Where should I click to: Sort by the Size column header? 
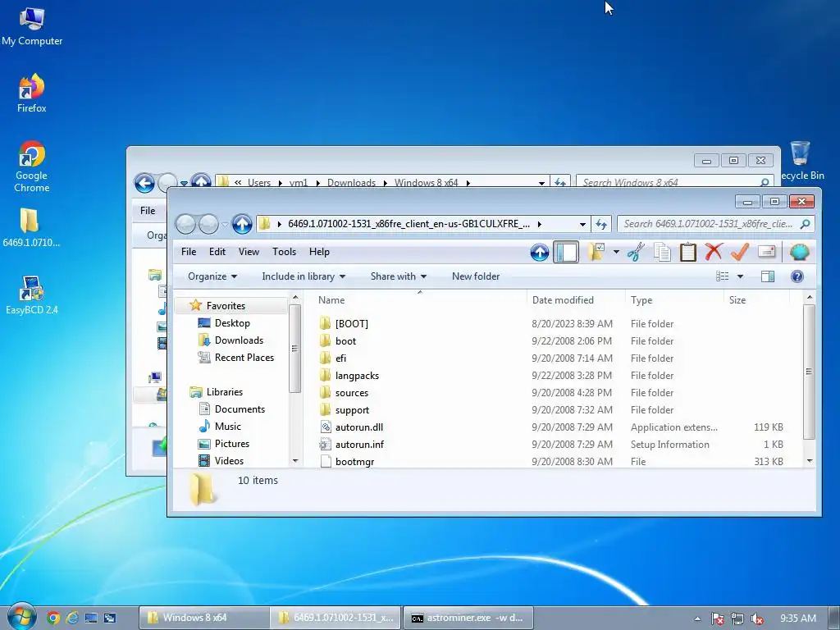tap(756, 300)
